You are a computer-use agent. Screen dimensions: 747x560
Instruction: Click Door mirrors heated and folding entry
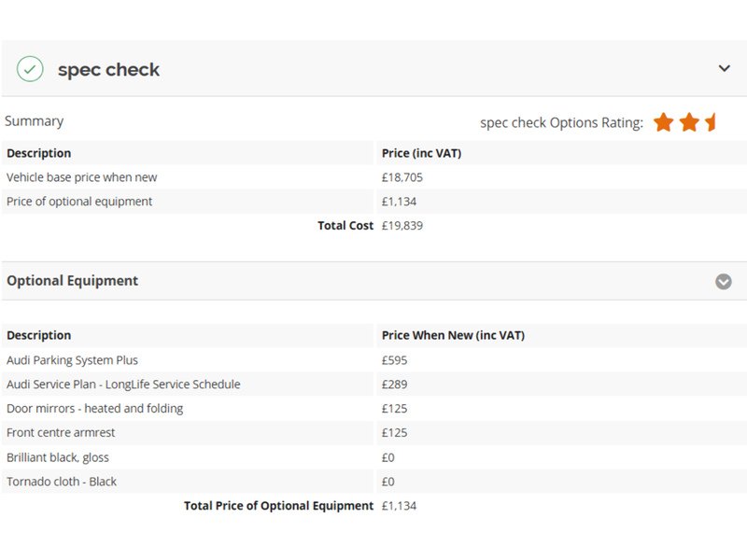coord(94,409)
